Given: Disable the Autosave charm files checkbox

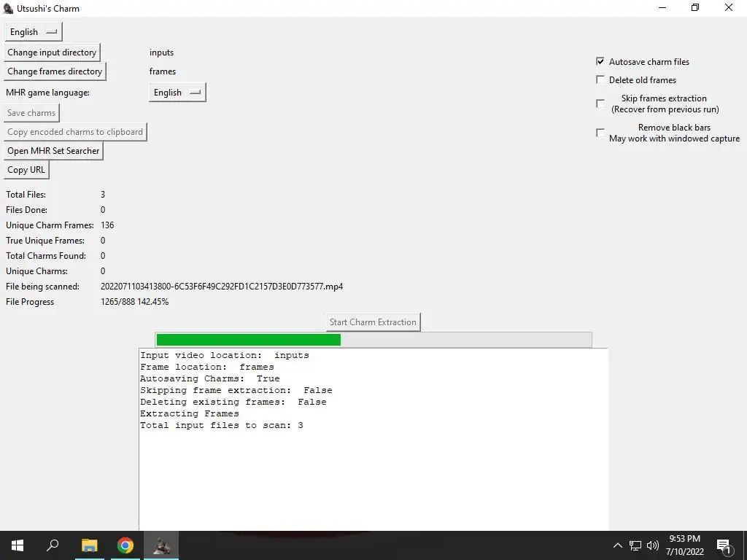Looking at the screenshot, I should pyautogui.click(x=600, y=61).
